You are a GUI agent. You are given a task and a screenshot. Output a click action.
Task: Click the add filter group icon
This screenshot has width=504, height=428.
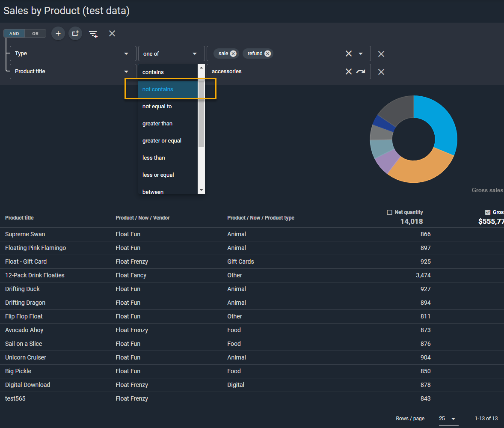coord(75,33)
